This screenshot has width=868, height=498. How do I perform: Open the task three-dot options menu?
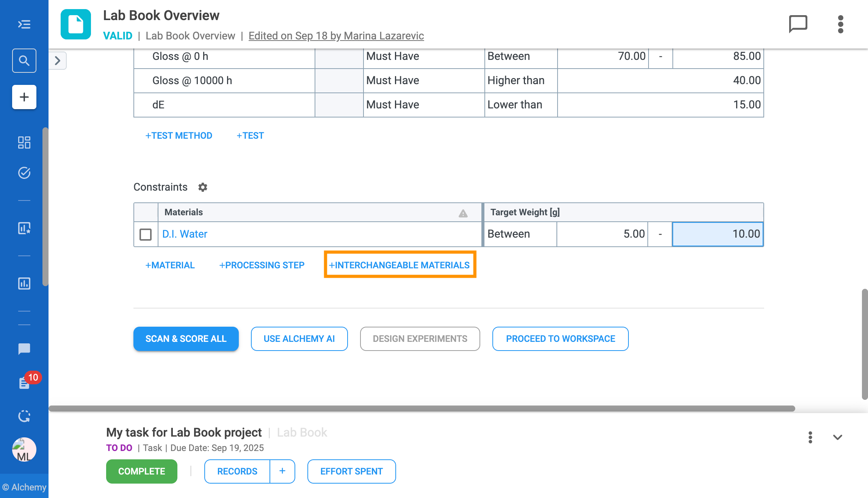810,437
